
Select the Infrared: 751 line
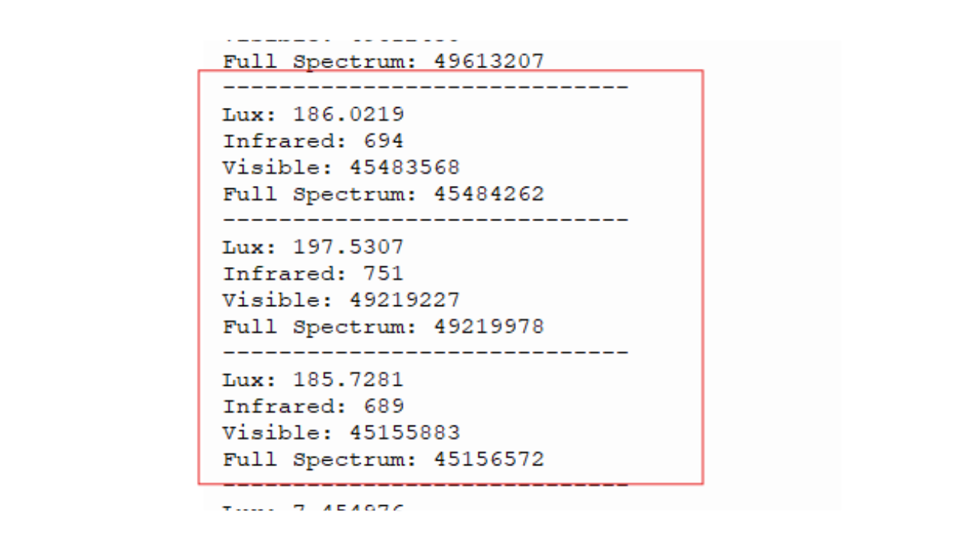[x=313, y=273]
